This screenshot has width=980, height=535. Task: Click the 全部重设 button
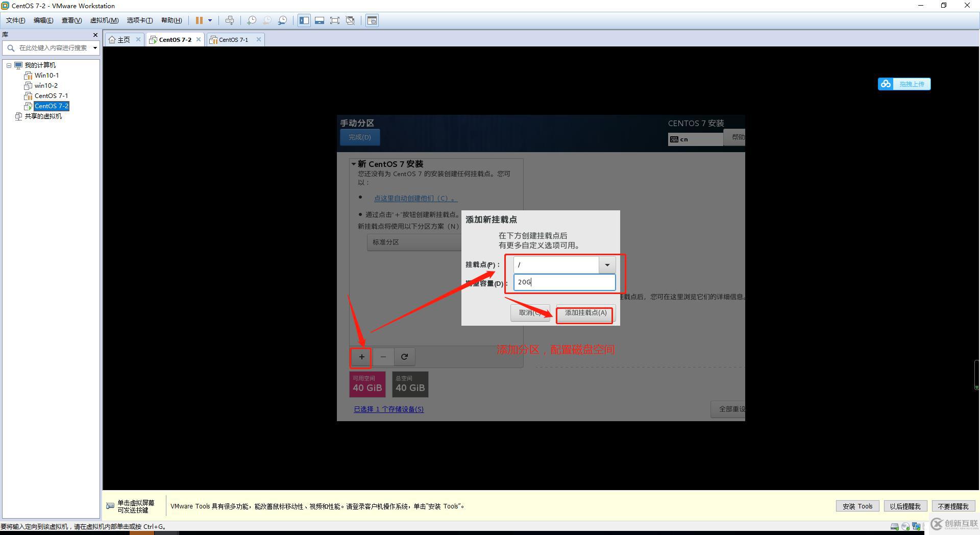(728, 409)
